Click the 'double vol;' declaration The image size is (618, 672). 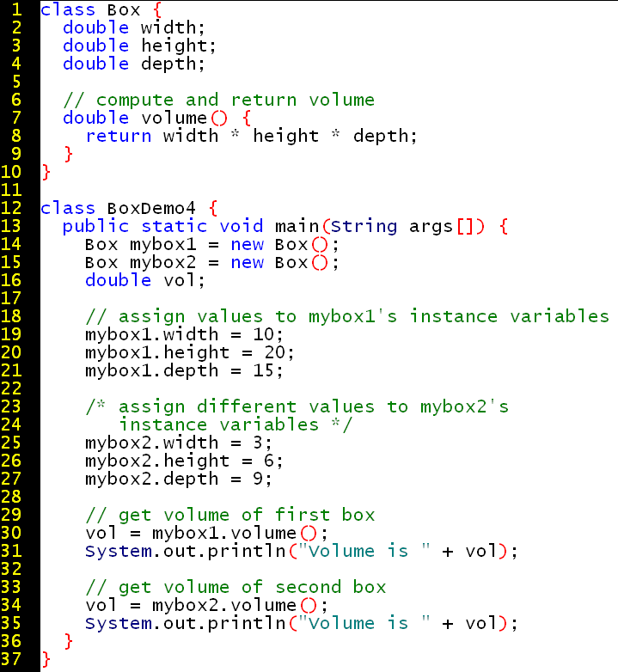tap(145, 281)
